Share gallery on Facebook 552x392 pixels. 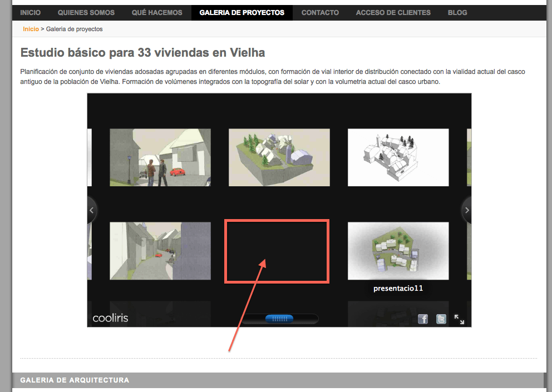click(x=423, y=319)
